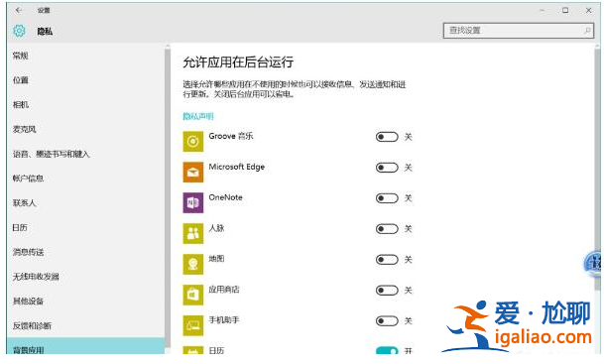This screenshot has height=364, width=604.
Task: Turn off the 日历 background toggle
Action: tap(387, 350)
